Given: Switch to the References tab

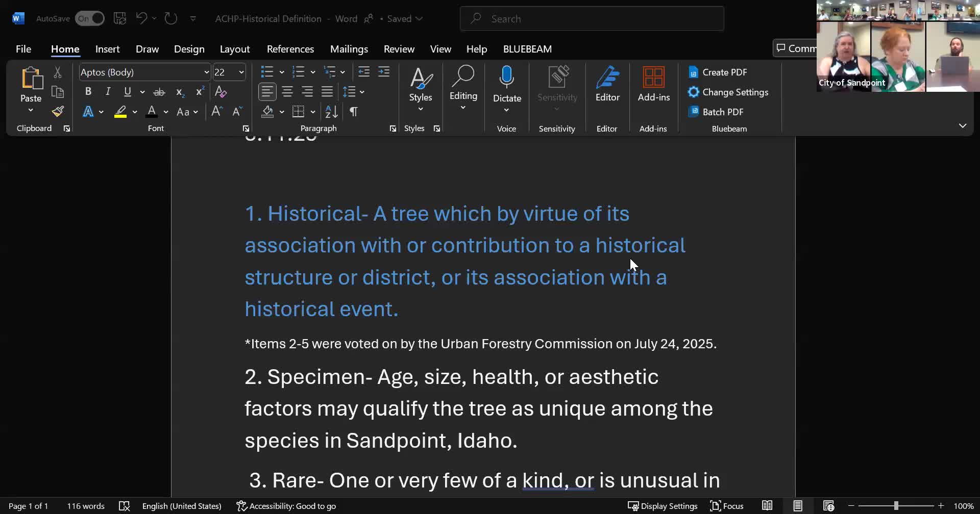Looking at the screenshot, I should pos(290,49).
